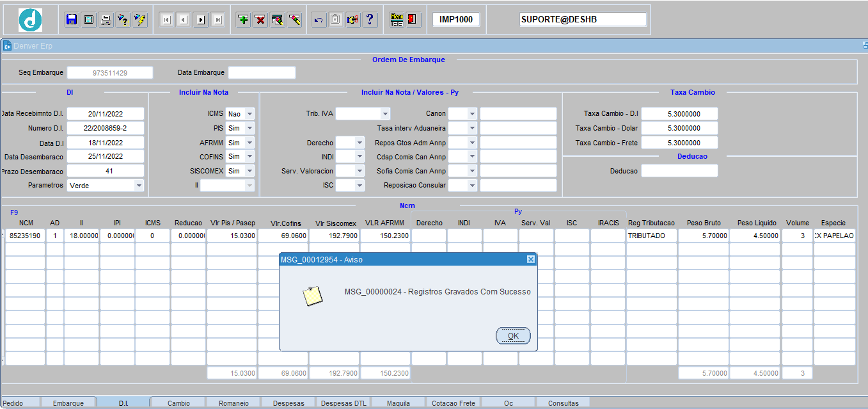Viewport: 868px width, 409px height.
Task: Click the IMP1000 form code field
Action: (x=456, y=19)
